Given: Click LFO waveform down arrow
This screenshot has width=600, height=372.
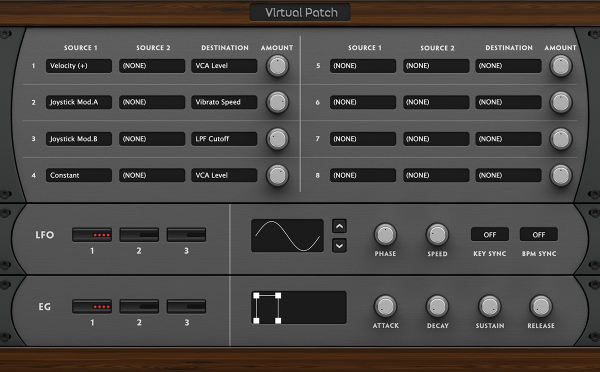Looking at the screenshot, I should point(339,245).
